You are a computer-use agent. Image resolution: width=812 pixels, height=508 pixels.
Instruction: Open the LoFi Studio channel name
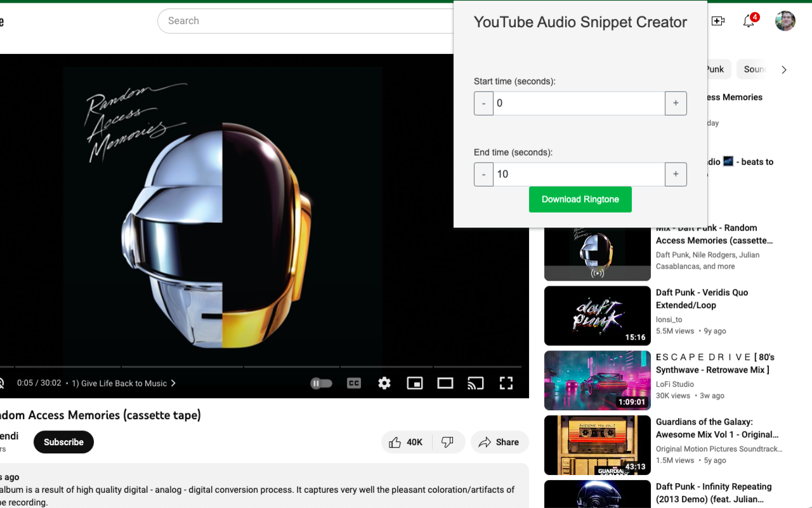click(675, 384)
